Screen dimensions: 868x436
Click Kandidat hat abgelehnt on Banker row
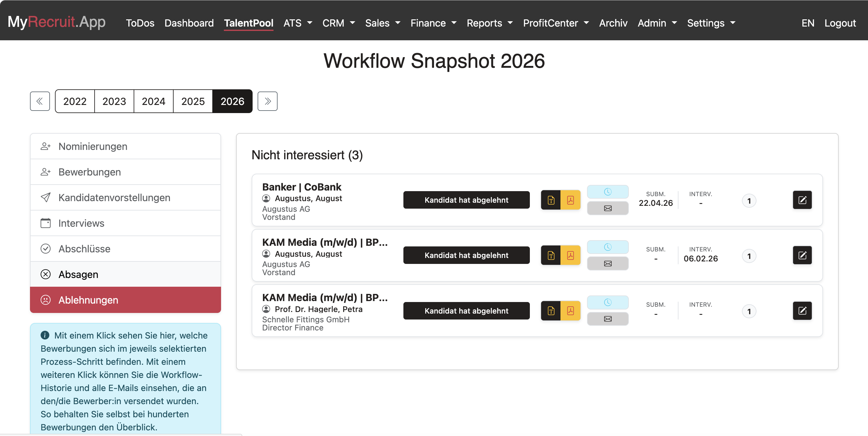(466, 200)
